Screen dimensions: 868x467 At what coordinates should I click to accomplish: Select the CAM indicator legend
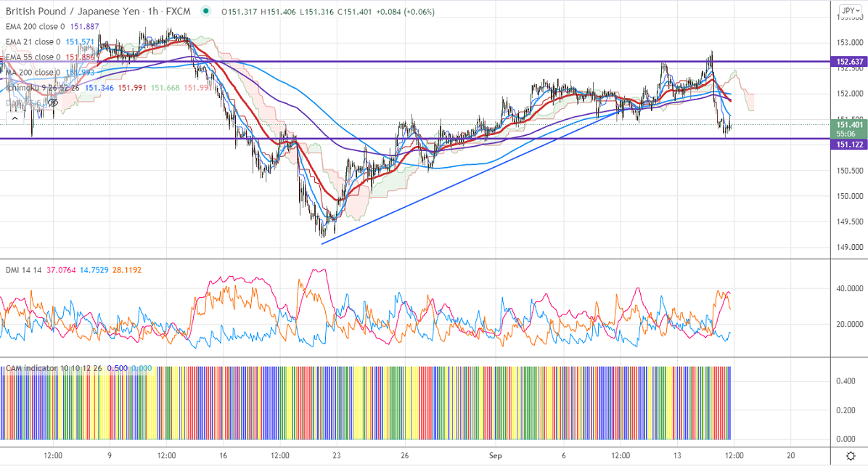click(x=54, y=368)
